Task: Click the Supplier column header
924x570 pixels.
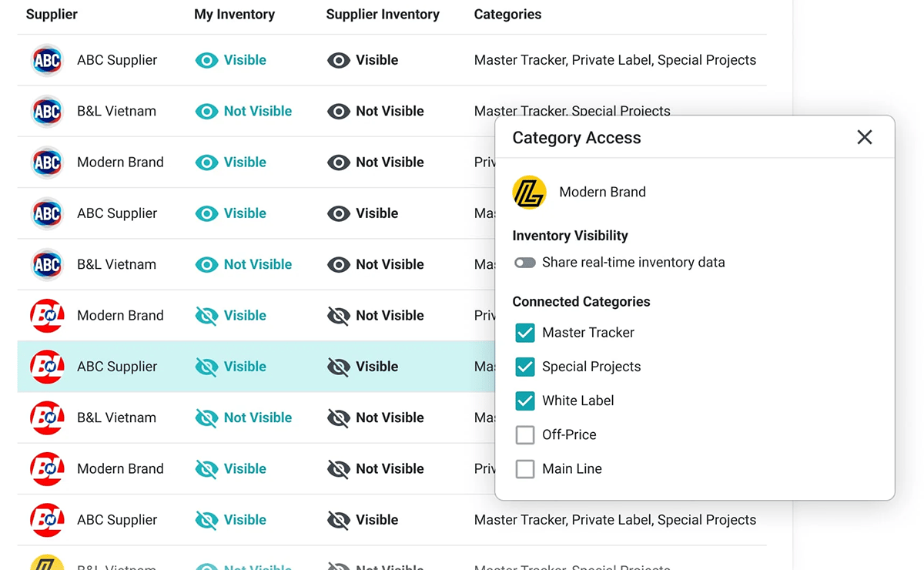Action: 52,15
